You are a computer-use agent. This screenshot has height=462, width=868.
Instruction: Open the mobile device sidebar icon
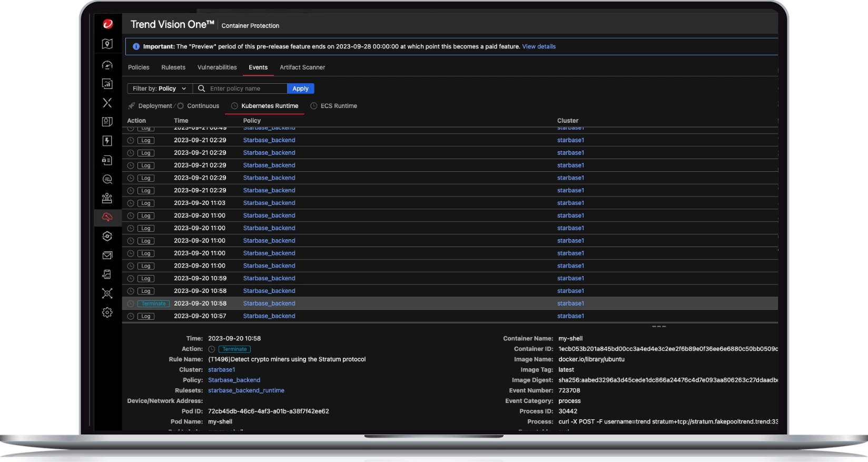(107, 274)
